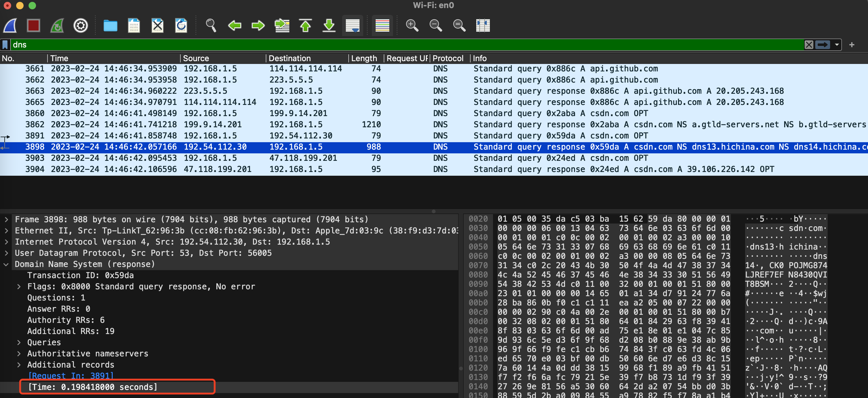This screenshot has height=398, width=868.
Task: Expand the Queries subtree
Action: pyautogui.click(x=19, y=342)
